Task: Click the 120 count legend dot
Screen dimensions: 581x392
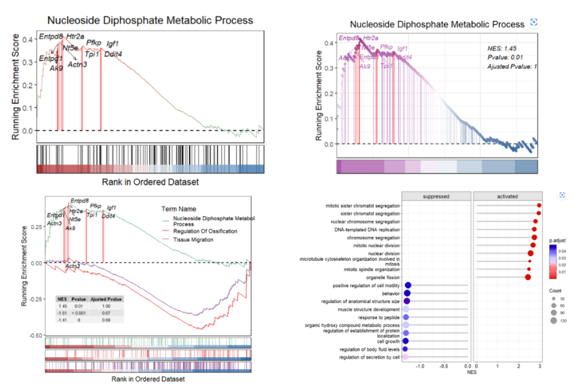Action: pos(553,321)
